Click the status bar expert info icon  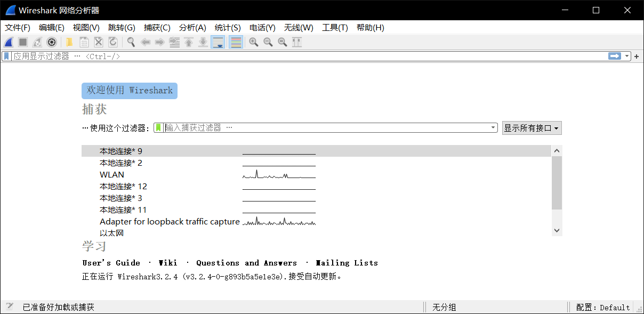9,307
